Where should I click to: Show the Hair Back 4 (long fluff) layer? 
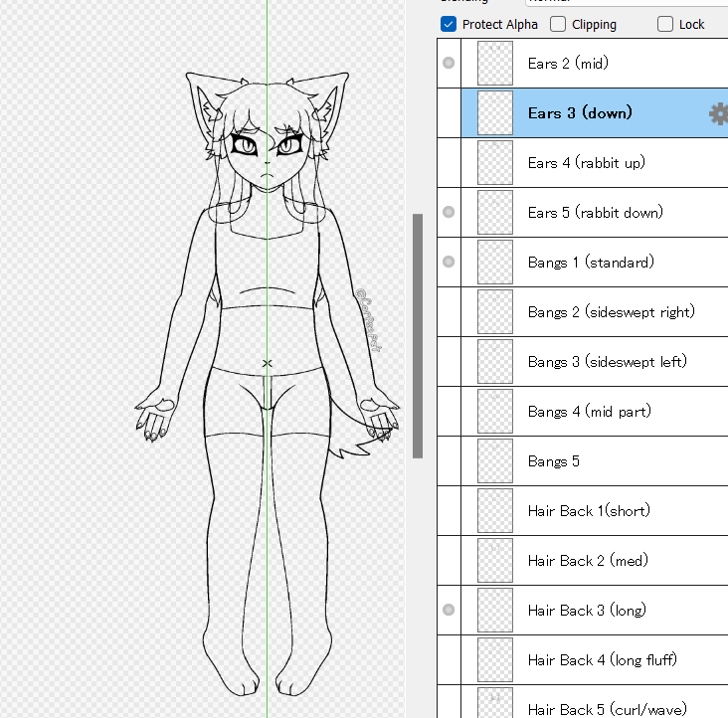[x=449, y=659]
